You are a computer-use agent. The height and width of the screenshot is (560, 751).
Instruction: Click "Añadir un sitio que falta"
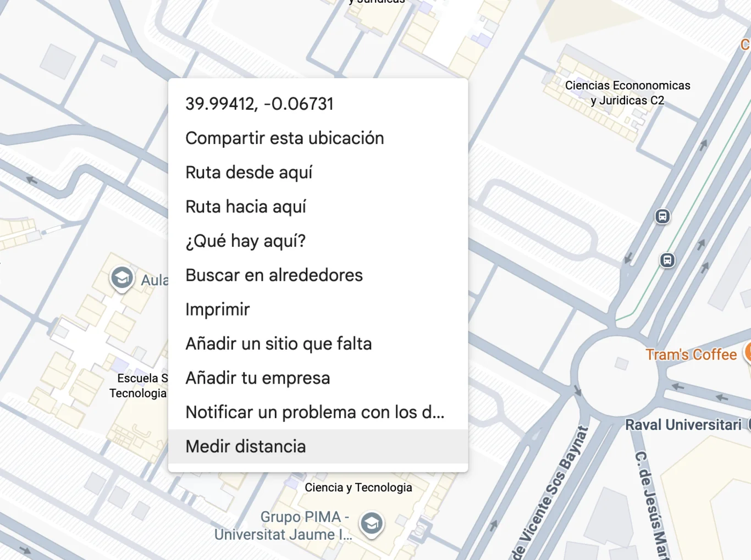tap(279, 343)
